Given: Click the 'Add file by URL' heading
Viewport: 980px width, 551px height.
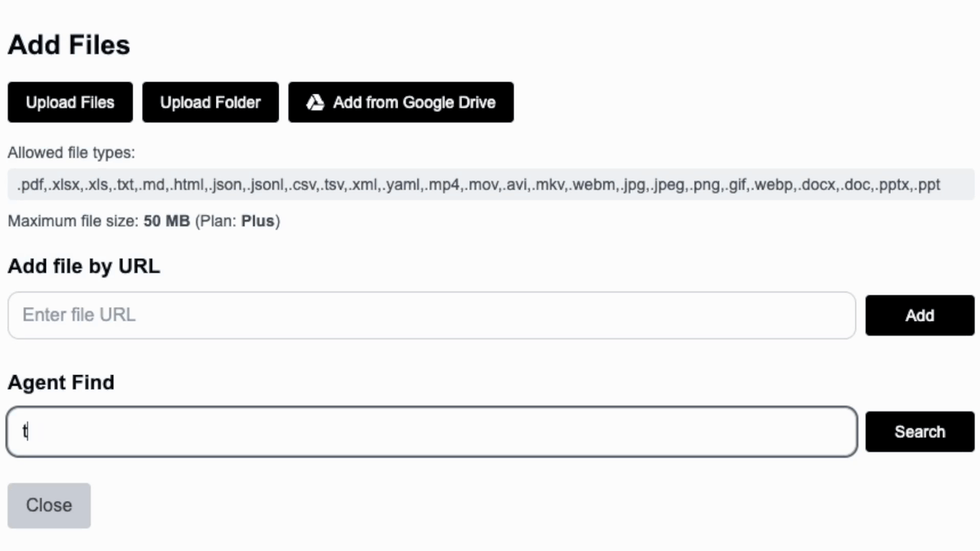Looking at the screenshot, I should point(83,266).
